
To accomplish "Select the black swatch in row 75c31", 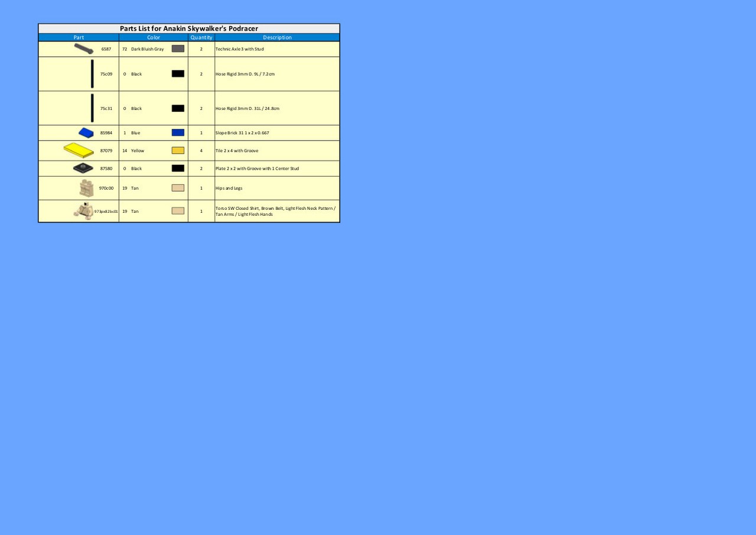I will coord(178,108).
